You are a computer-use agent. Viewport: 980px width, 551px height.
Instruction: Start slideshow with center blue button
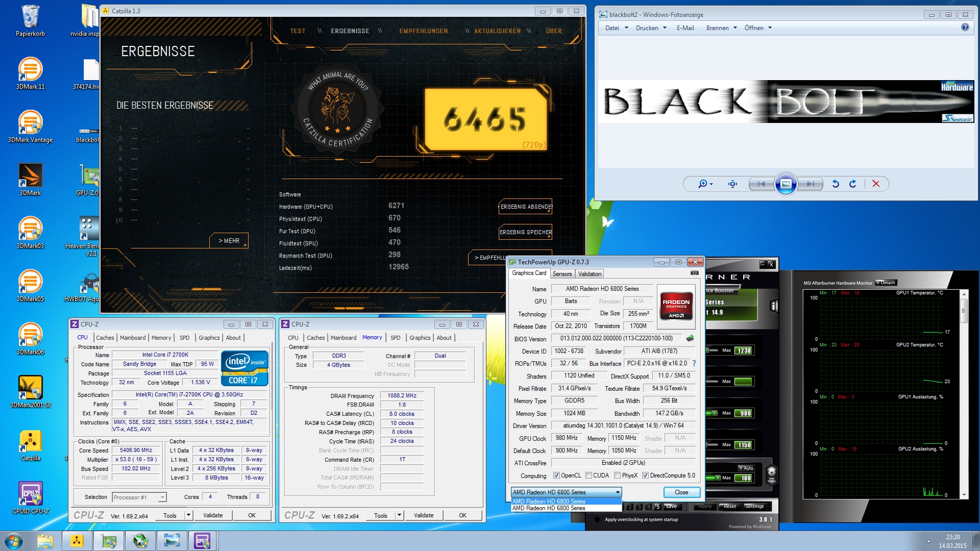pos(786,184)
